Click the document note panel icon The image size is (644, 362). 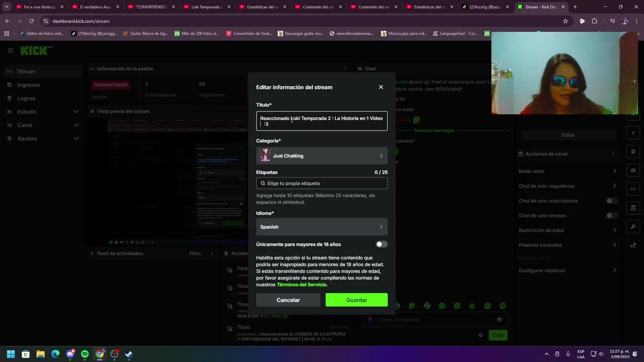click(x=633, y=152)
